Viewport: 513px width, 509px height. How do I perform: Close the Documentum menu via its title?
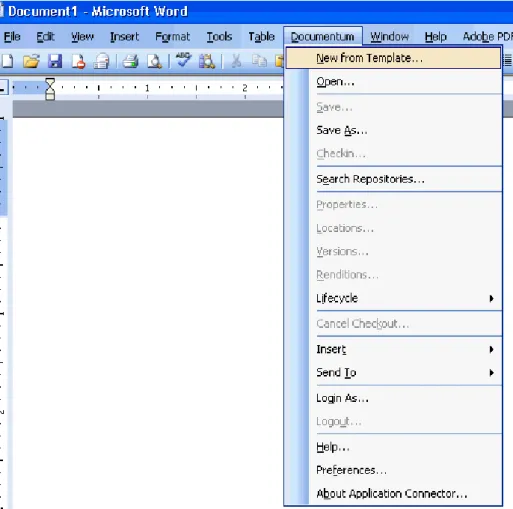point(322,36)
